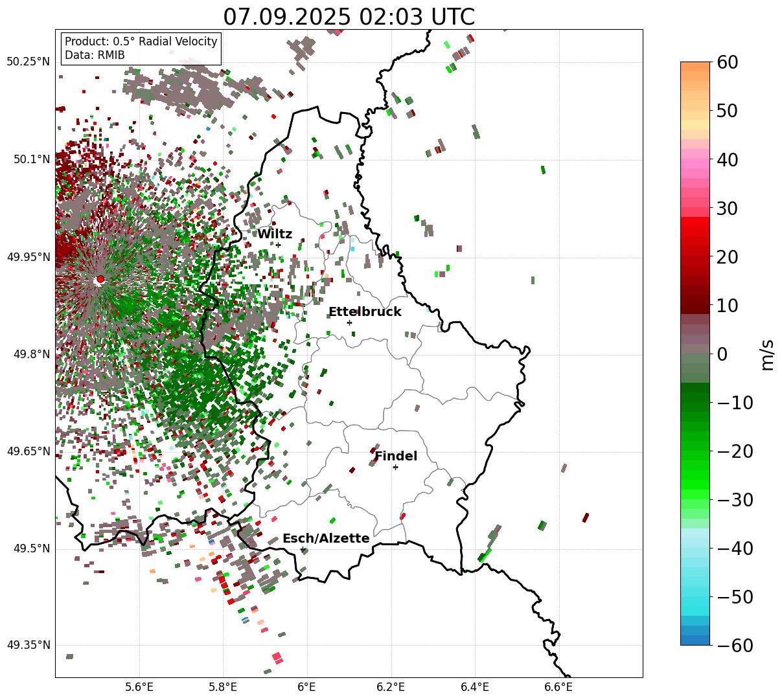Screen dimensions: 782x700
Task: Pick the cyan -50 m/s colorbar band
Action: point(695,596)
